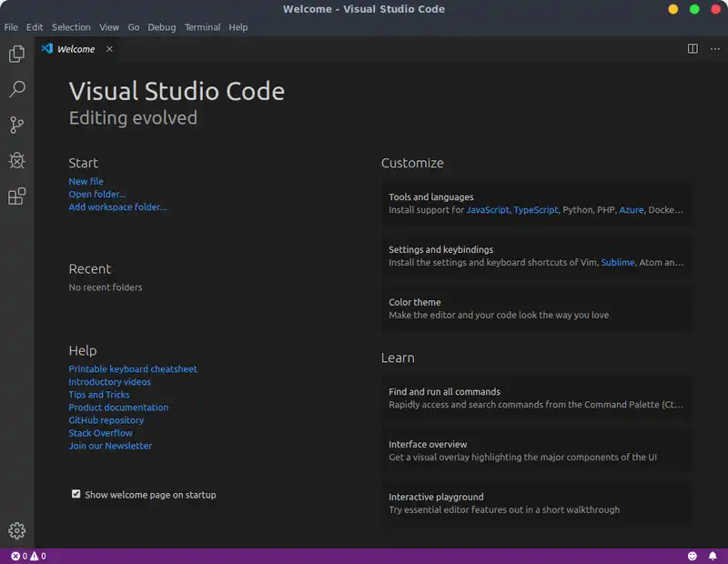Image resolution: width=728 pixels, height=564 pixels.
Task: Click the New file link
Action: (86, 181)
